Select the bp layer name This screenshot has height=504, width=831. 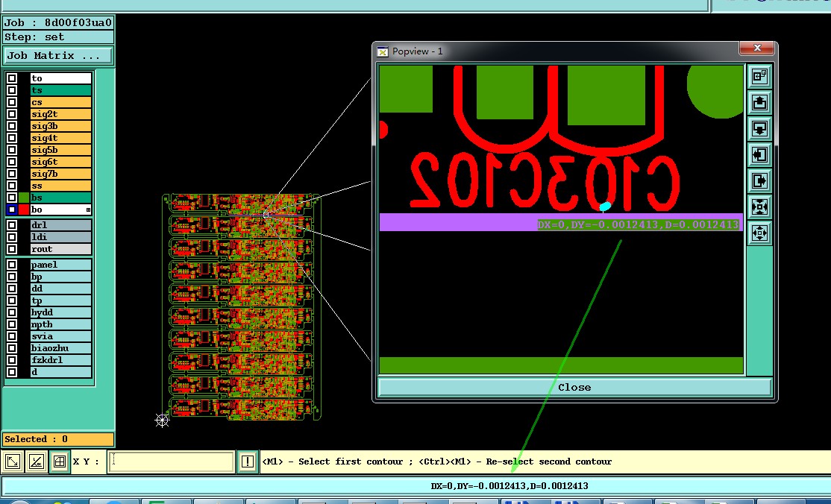pos(60,277)
